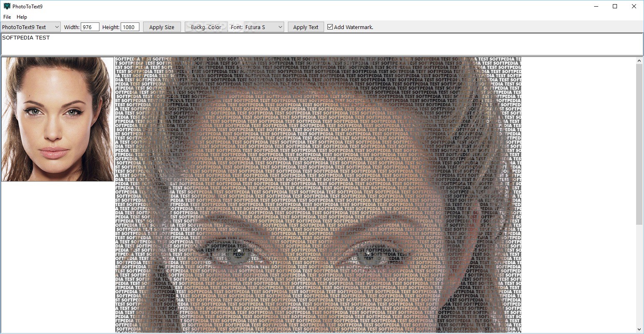Close the PhotoToText9 window

tap(634, 6)
